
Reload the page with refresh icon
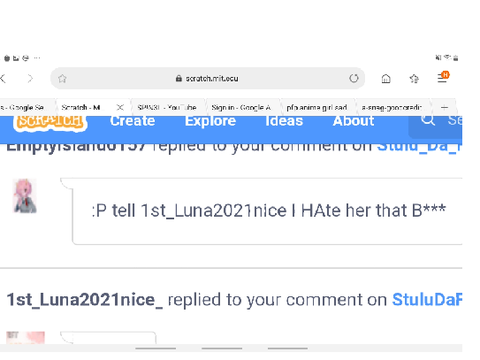coord(354,78)
